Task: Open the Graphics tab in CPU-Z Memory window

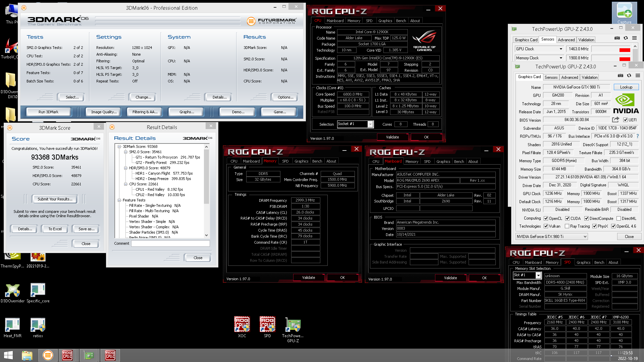Action: tap(301, 161)
